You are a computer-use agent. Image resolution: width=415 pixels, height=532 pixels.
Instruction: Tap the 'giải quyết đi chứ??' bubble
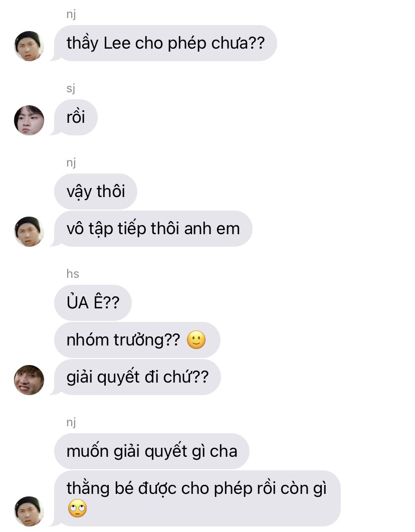pos(137,377)
